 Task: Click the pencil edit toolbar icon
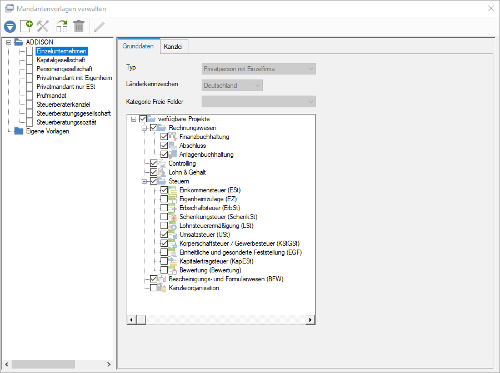(99, 27)
